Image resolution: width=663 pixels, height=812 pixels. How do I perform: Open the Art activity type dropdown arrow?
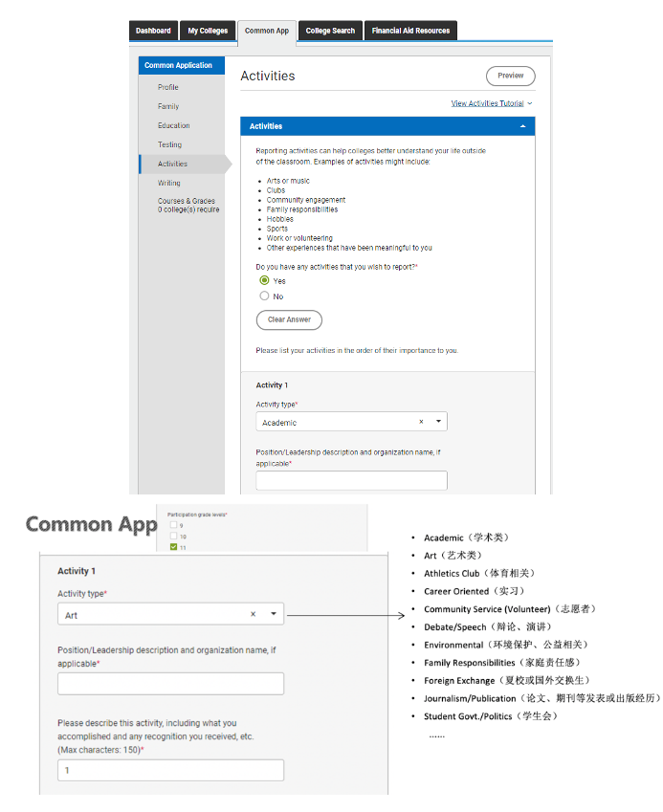click(x=274, y=614)
